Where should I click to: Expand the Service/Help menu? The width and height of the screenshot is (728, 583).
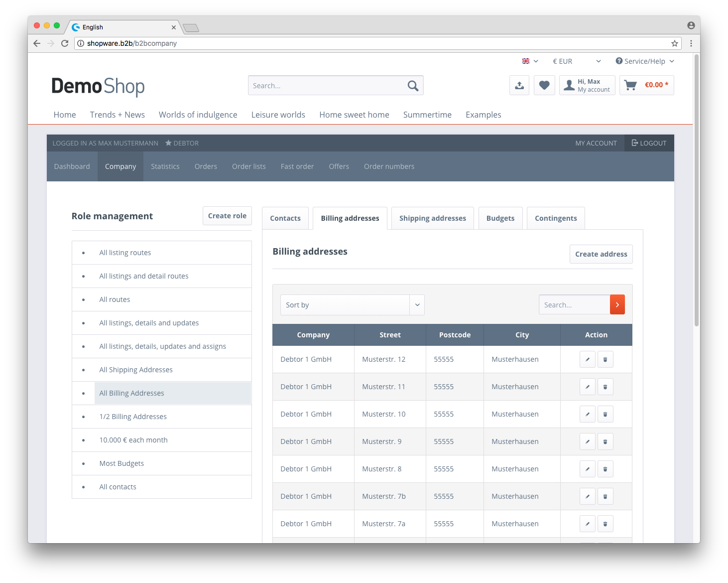click(645, 61)
